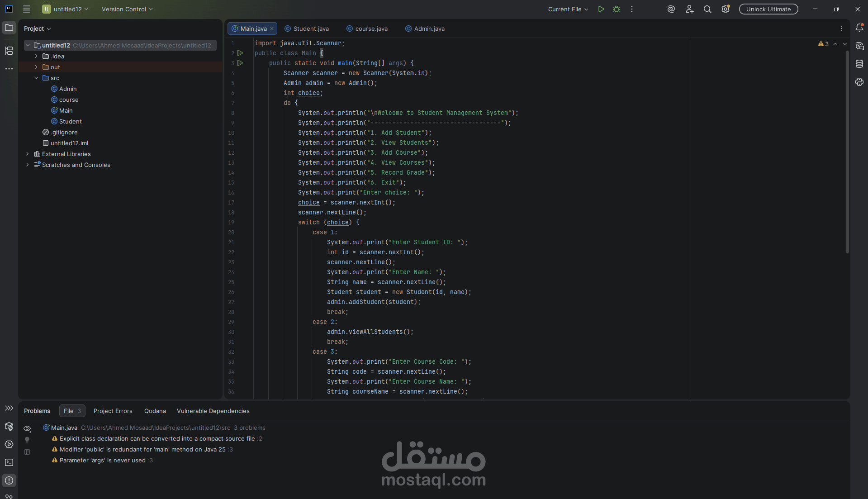
Task: Open the Version Control menu
Action: [x=127, y=9]
